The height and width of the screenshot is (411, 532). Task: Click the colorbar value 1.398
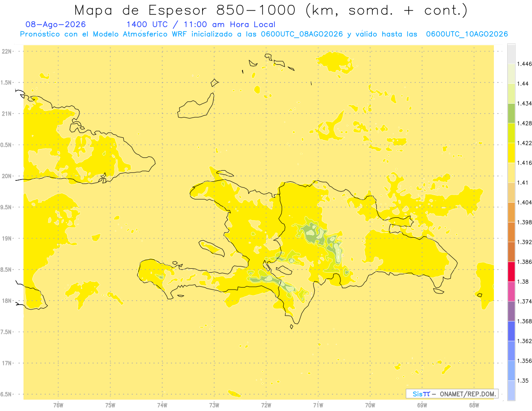pos(524,222)
